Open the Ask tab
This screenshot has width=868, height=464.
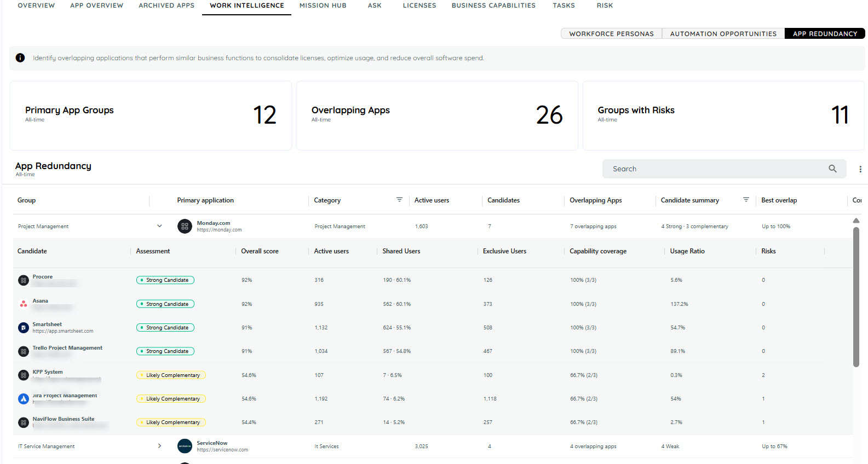tap(375, 5)
